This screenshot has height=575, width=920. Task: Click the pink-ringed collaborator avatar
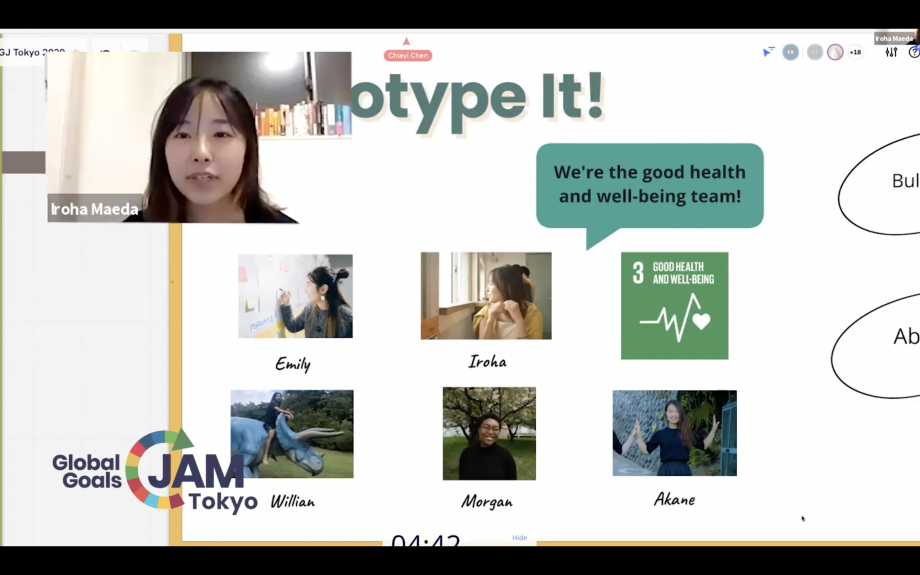[x=835, y=52]
